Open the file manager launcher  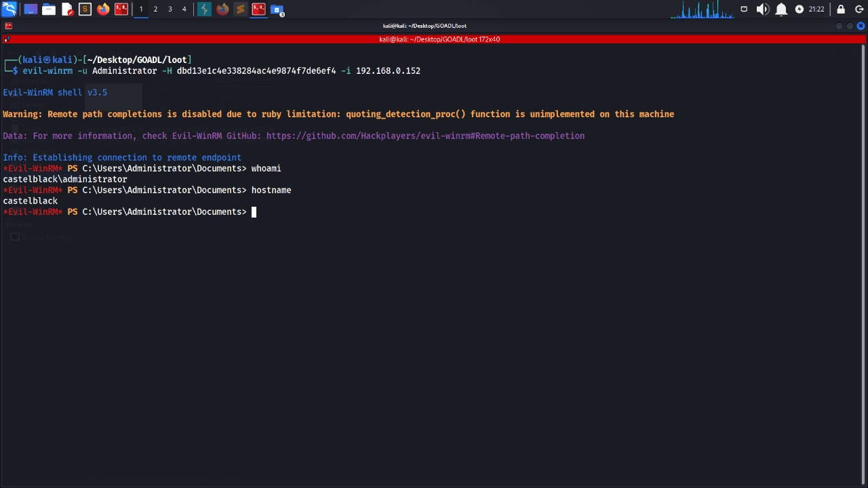click(x=49, y=9)
